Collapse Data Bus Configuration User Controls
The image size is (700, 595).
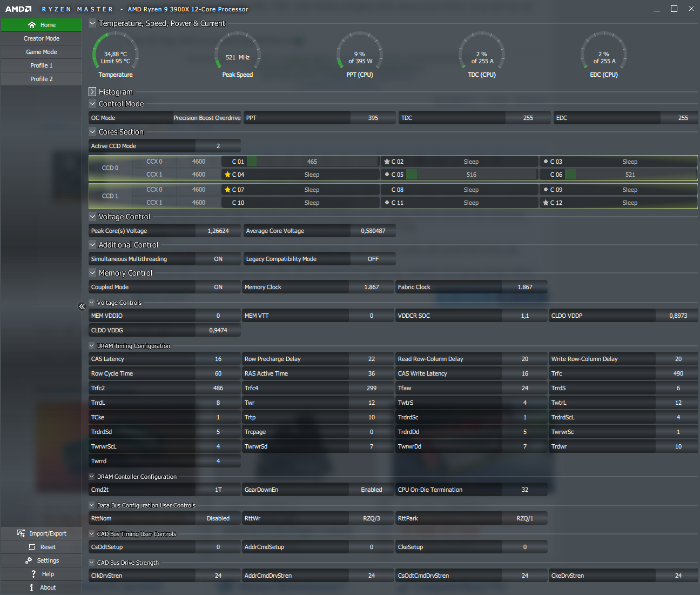(92, 505)
